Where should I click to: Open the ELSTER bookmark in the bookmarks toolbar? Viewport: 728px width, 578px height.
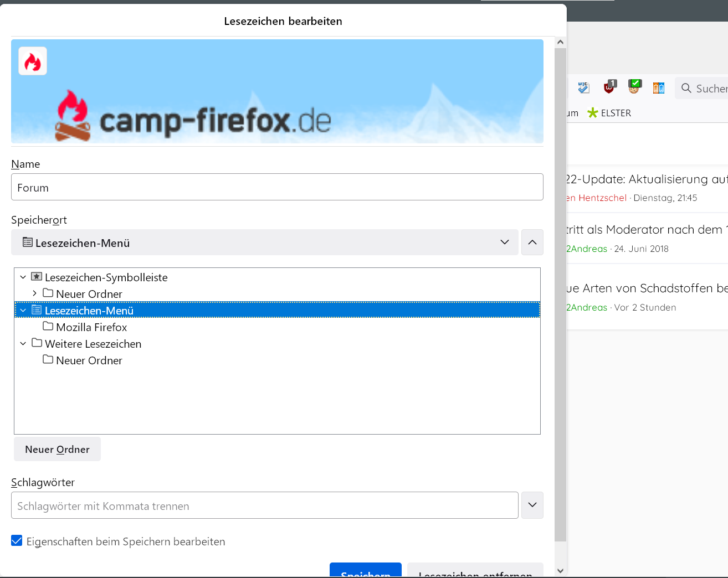click(609, 113)
